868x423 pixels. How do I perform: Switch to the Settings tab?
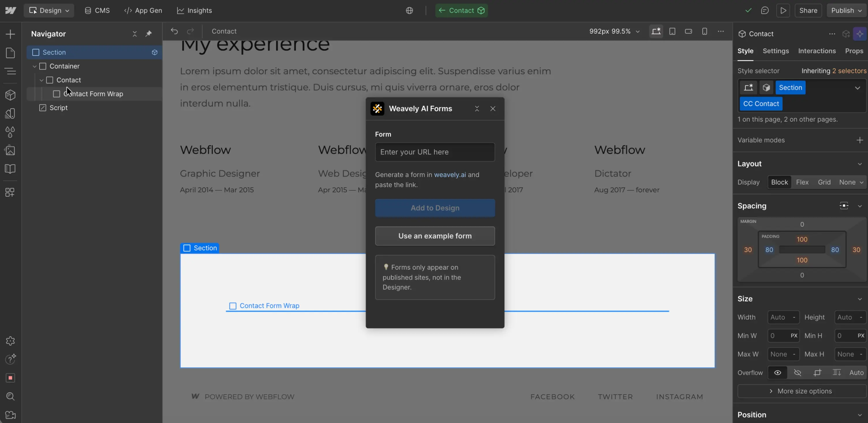click(775, 51)
